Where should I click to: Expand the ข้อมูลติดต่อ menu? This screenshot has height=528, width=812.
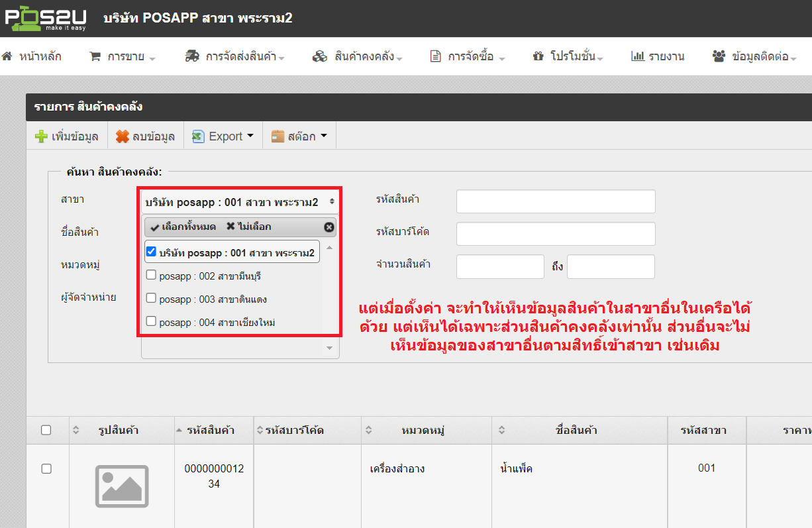click(x=754, y=57)
